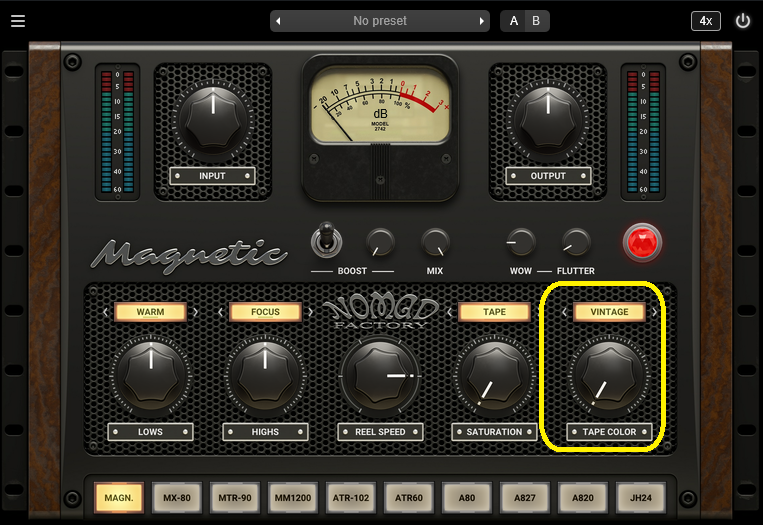Open the hamburger menu
Screen dimensions: 763x525
coord(18,21)
